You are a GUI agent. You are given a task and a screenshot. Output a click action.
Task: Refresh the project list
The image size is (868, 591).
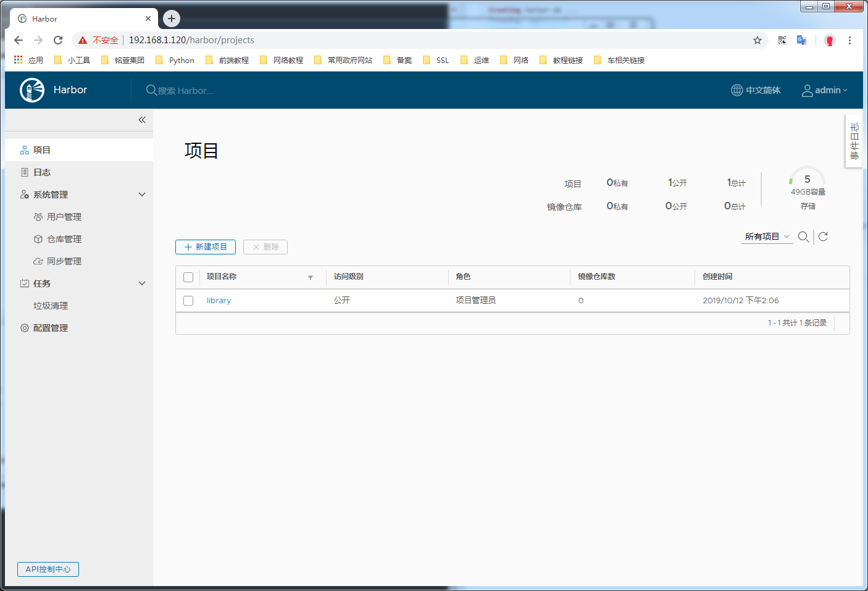pos(823,237)
